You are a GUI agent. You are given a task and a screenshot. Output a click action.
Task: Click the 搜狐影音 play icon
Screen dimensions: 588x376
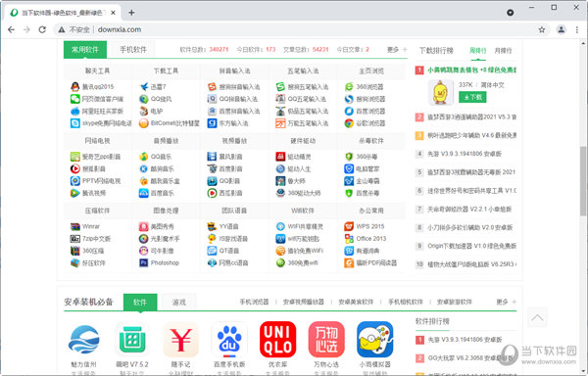coord(75,168)
